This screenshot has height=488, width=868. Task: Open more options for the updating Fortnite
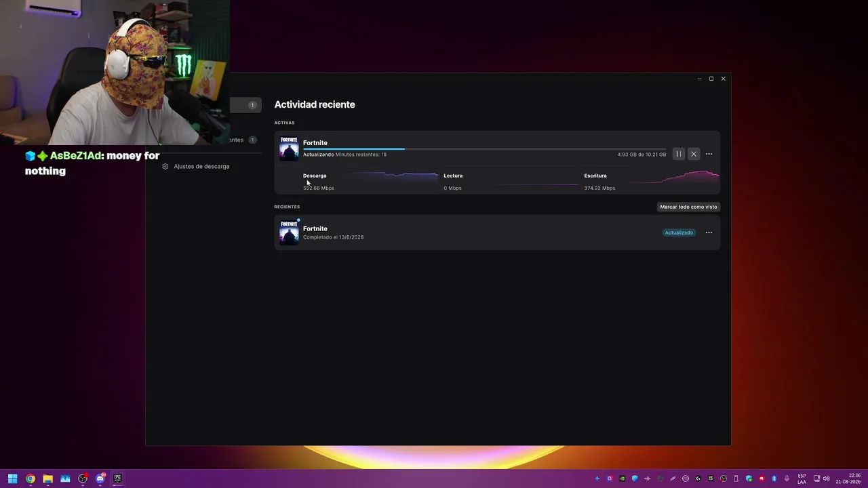click(709, 154)
